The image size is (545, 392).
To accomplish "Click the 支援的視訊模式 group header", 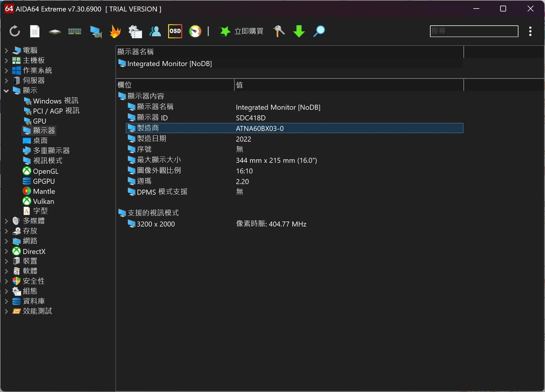I will (149, 213).
